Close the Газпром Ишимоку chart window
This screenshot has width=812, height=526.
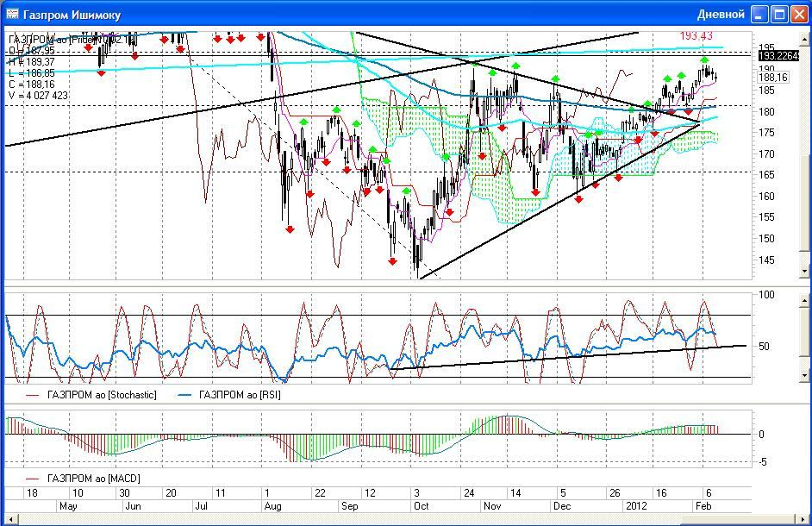click(799, 15)
